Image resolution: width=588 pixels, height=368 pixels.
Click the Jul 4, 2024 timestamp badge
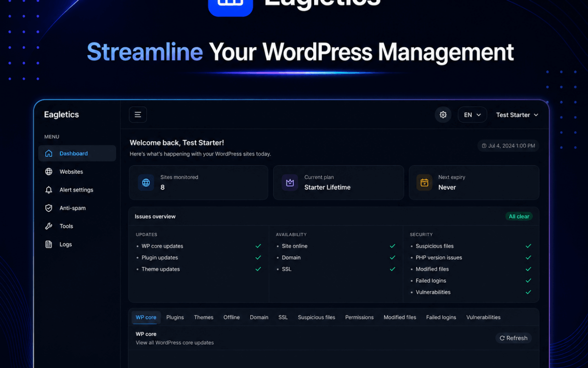tap(509, 146)
